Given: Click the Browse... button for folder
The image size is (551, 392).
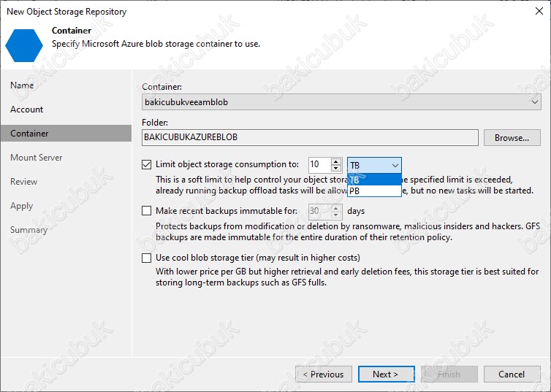Looking at the screenshot, I should (512, 137).
